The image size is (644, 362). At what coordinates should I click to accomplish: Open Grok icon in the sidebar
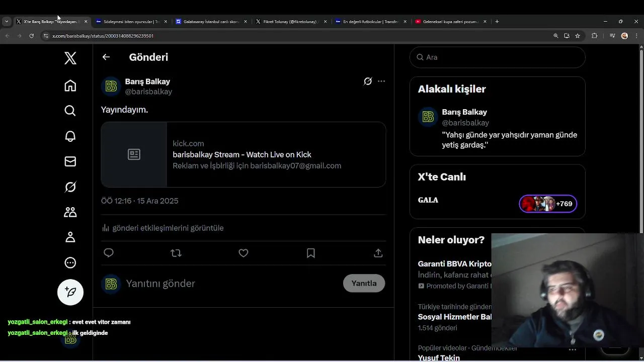coord(70,187)
